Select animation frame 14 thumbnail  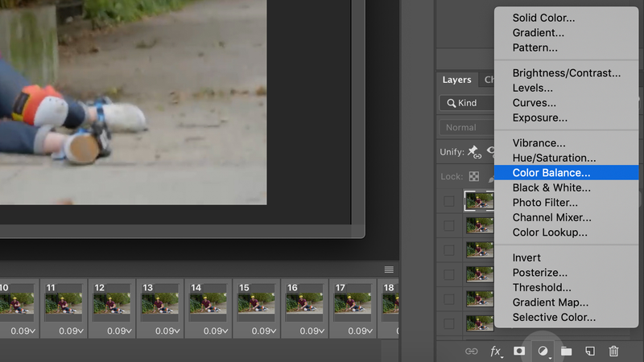pyautogui.click(x=208, y=303)
